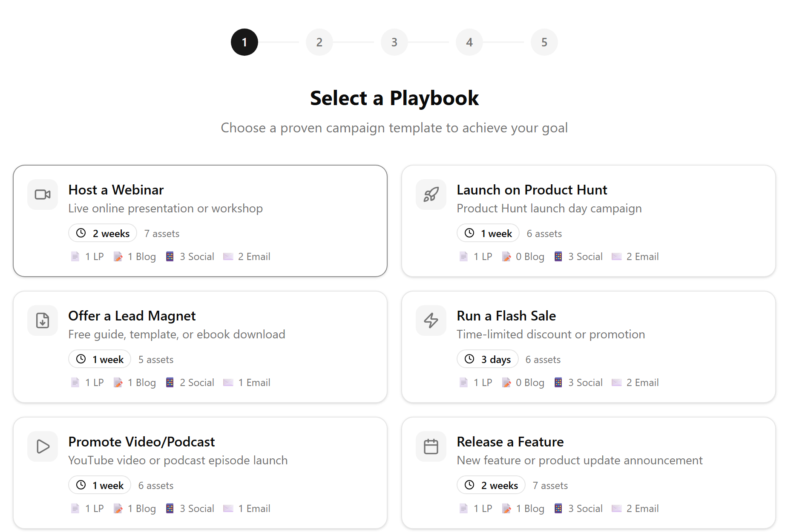
Task: Click the 1 week badge on Offer a Lead Magnet
Action: click(100, 359)
